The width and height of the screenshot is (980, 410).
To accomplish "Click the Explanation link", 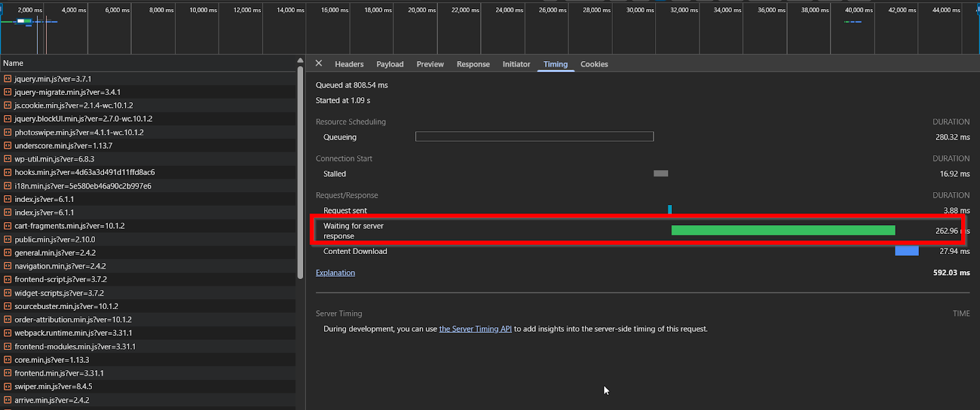I will point(335,273).
